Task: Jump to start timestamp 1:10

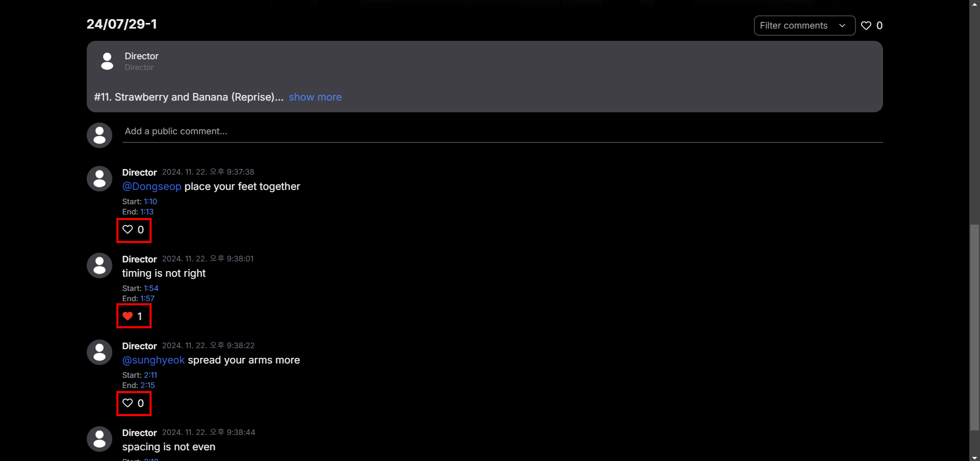Action: [150, 202]
